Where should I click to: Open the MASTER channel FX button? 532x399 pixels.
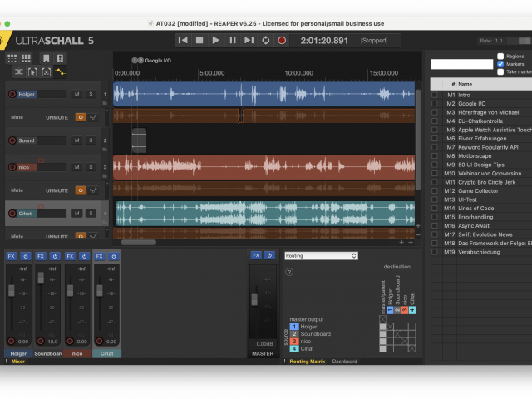point(256,255)
